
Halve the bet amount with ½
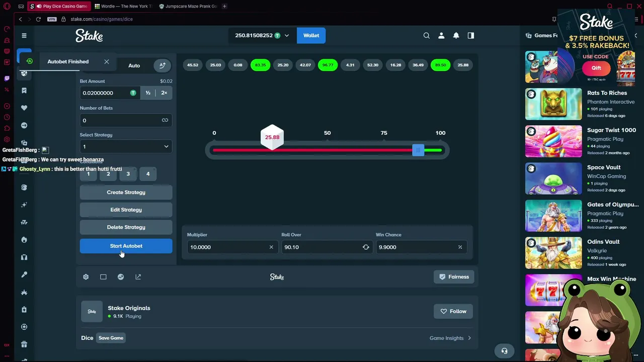(x=148, y=93)
